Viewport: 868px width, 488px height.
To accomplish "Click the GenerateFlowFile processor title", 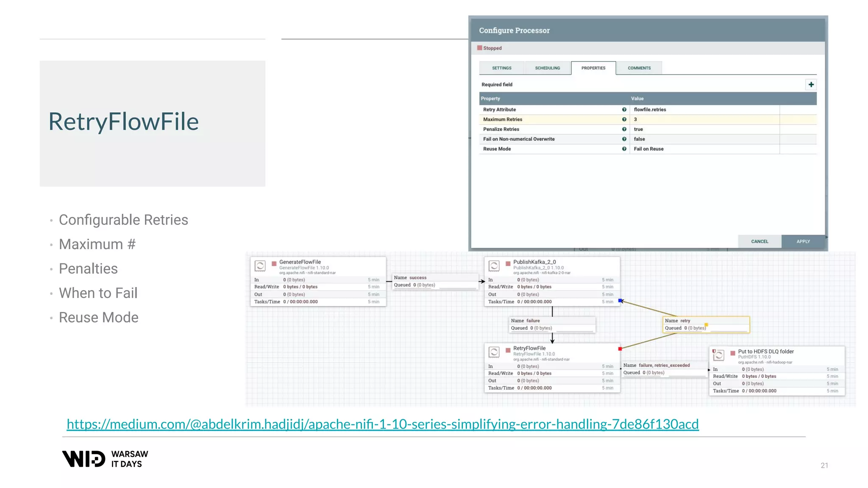I will coord(300,262).
